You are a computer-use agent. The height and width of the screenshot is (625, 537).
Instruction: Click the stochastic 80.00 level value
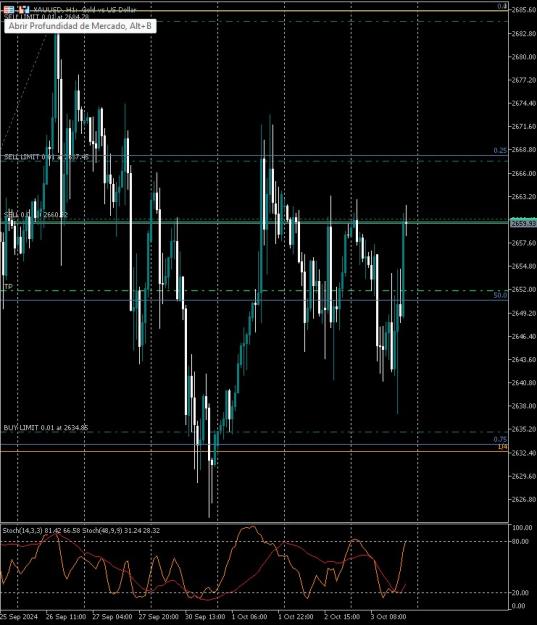(521, 541)
